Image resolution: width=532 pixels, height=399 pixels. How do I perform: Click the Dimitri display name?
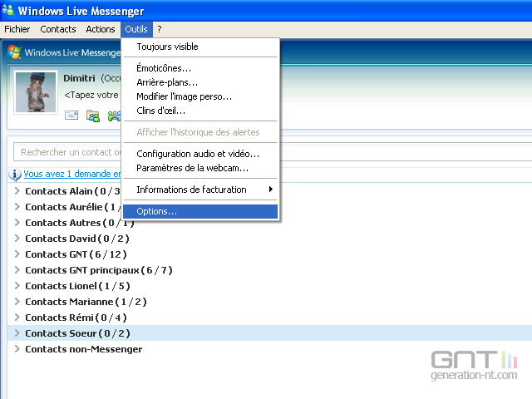coord(79,78)
